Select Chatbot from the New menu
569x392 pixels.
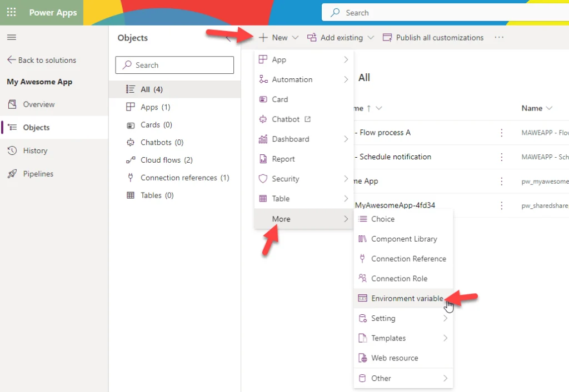click(x=304, y=119)
